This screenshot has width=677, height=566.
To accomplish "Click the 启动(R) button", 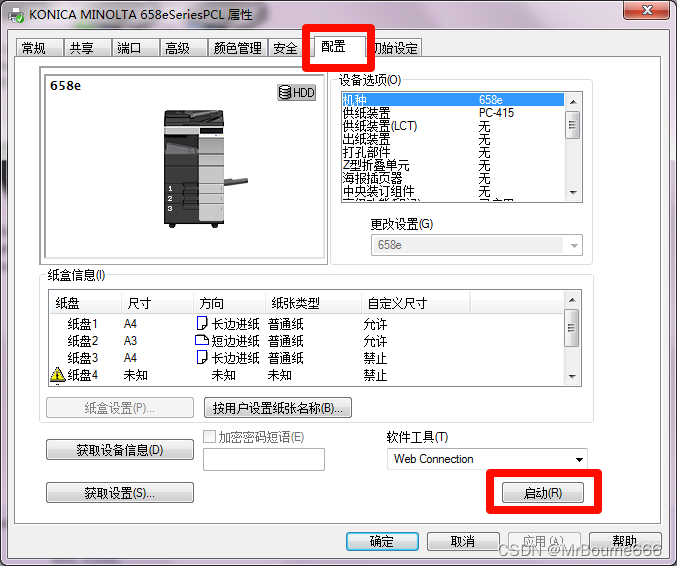I will (x=543, y=493).
